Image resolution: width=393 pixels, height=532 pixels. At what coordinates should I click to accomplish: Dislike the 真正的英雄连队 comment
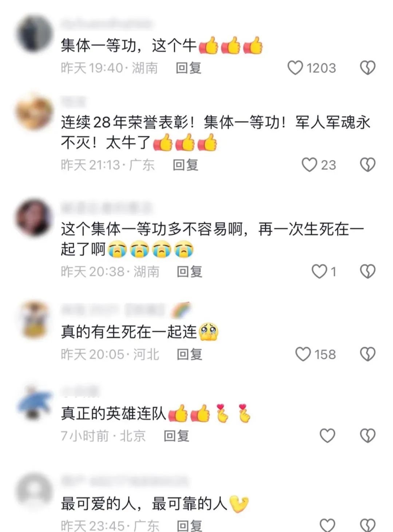pos(368,435)
